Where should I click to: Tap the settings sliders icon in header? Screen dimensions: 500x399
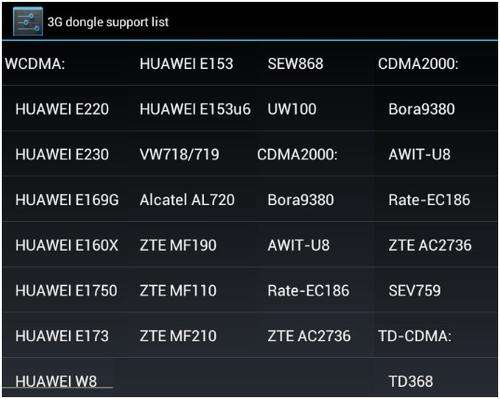[x=28, y=21]
